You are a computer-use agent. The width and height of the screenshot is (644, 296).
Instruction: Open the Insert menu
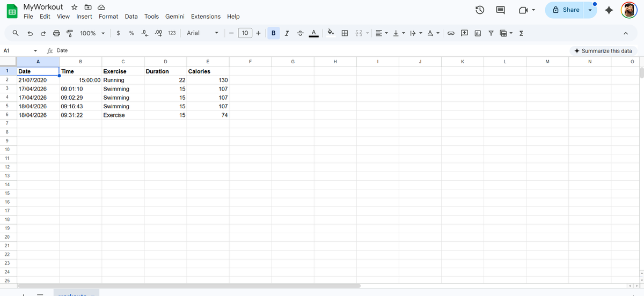[84, 17]
